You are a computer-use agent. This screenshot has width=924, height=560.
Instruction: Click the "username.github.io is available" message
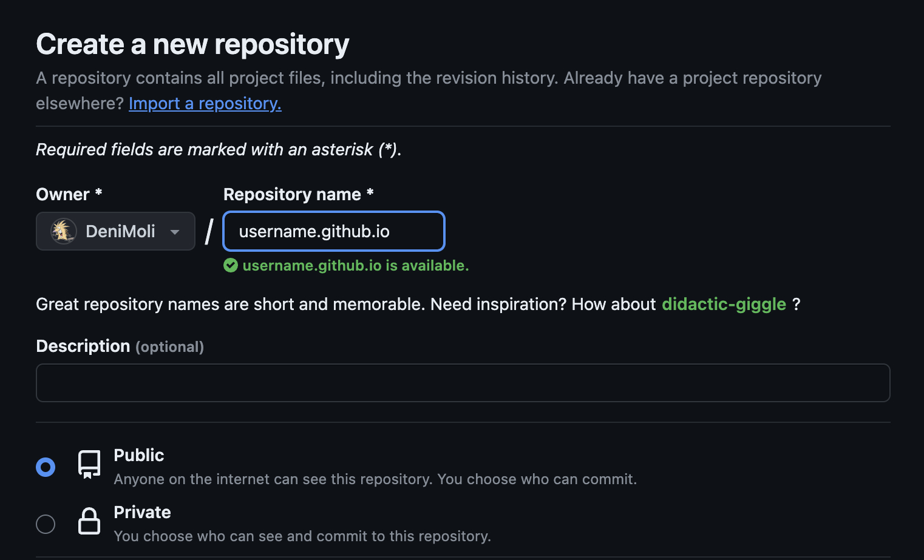click(x=355, y=265)
